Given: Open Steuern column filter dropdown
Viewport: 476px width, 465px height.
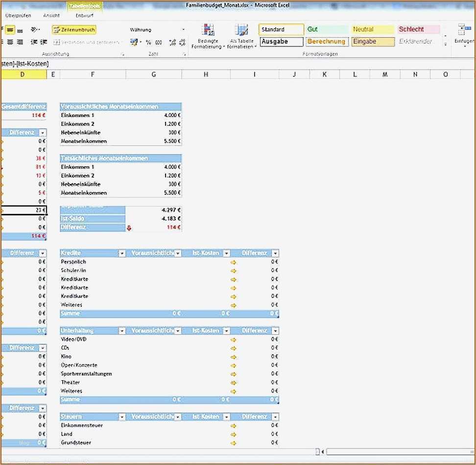Looking at the screenshot, I should 122,417.
